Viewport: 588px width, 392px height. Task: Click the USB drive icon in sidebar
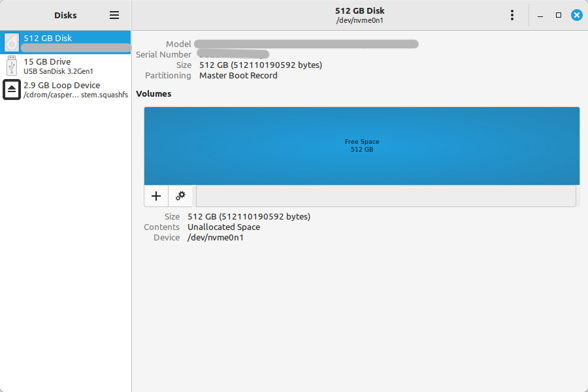(12, 65)
